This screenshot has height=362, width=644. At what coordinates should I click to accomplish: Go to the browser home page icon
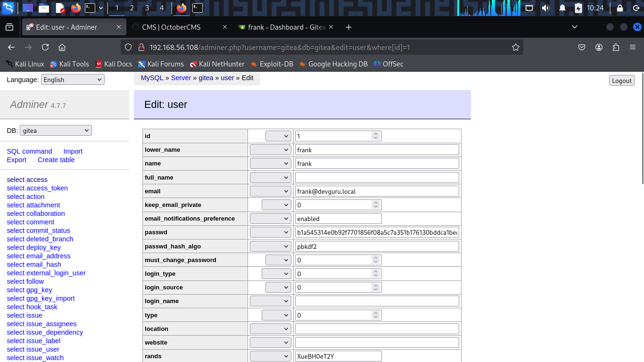[62, 47]
